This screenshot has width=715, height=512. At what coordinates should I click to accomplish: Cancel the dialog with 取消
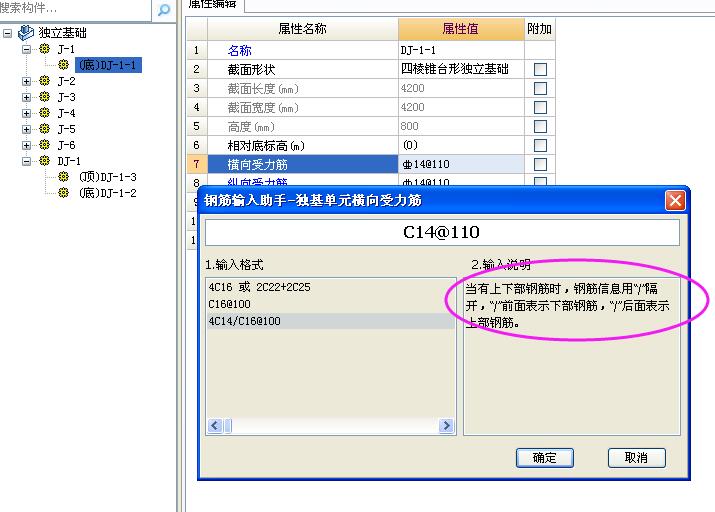click(x=637, y=458)
